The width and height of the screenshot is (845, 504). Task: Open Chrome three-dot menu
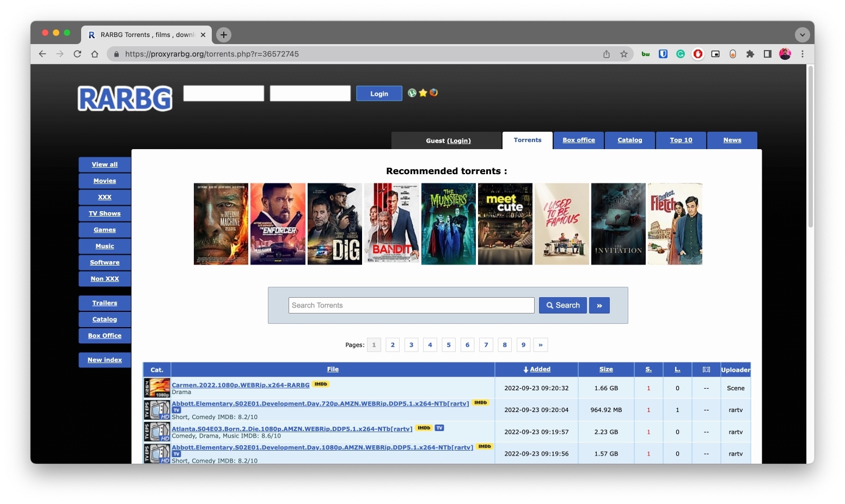(x=803, y=54)
